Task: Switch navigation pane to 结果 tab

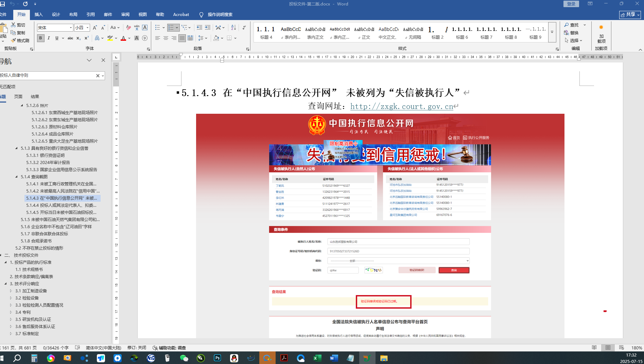Action: point(35,97)
